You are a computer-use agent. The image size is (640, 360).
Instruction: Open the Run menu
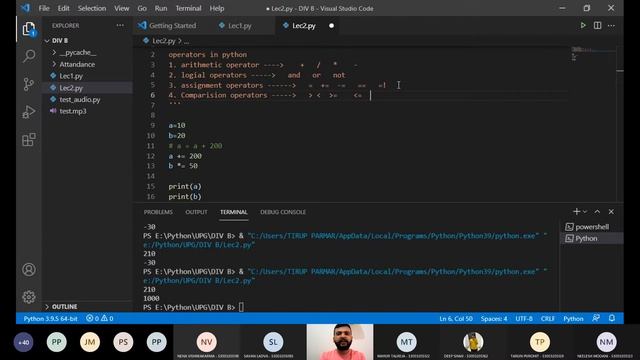tap(161, 8)
